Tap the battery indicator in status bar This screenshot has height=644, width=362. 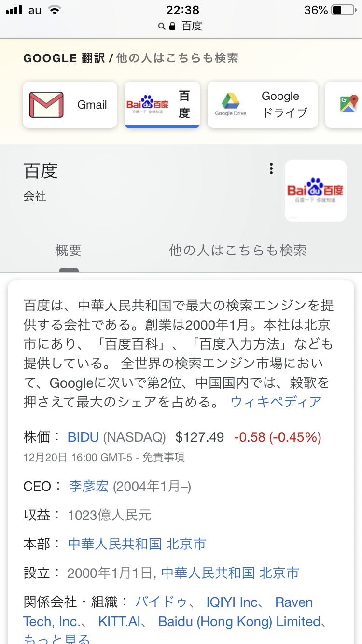point(343,10)
